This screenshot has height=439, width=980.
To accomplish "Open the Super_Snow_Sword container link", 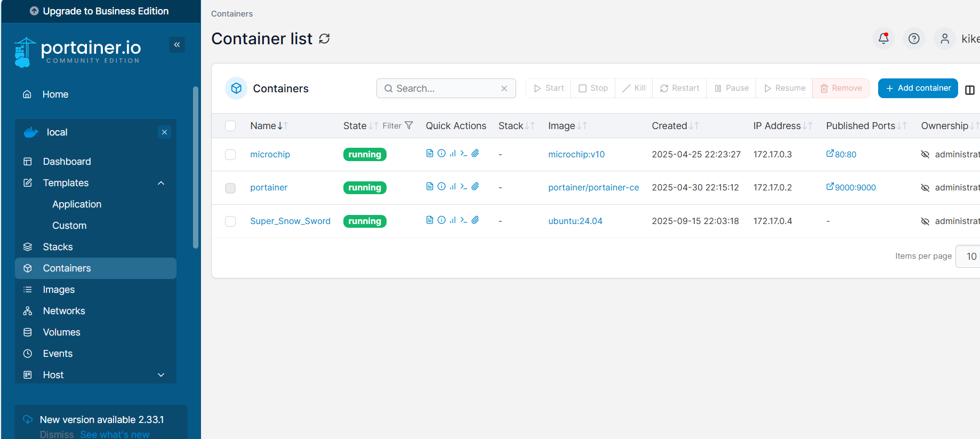I will point(291,221).
